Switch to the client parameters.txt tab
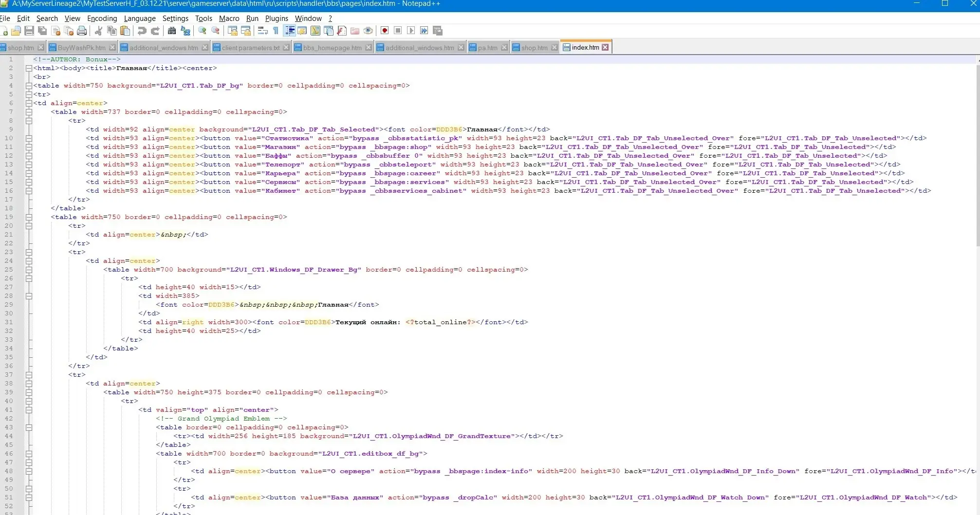The width and height of the screenshot is (980, 515). (x=251, y=48)
